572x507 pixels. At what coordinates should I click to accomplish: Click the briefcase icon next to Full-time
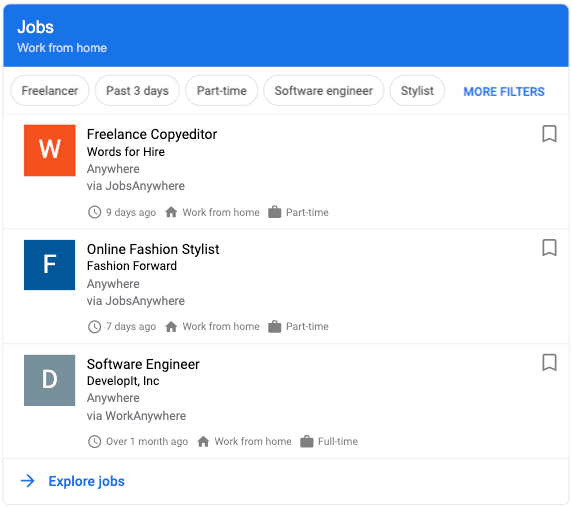(x=307, y=441)
